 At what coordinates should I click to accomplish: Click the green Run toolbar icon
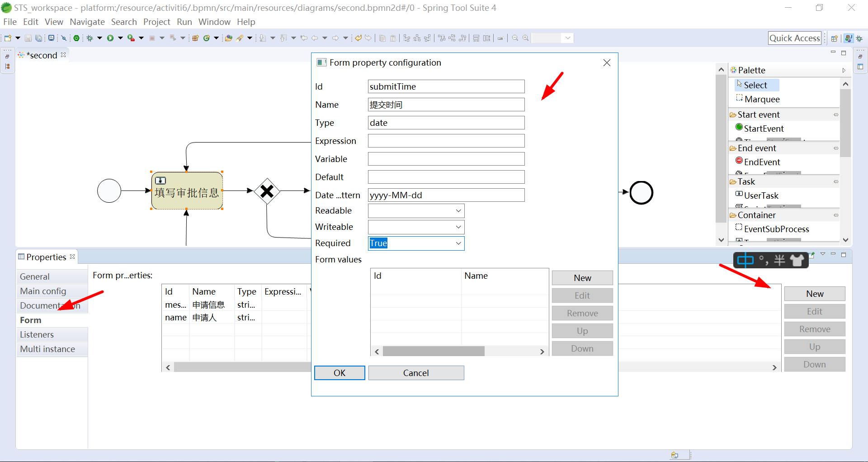point(110,38)
